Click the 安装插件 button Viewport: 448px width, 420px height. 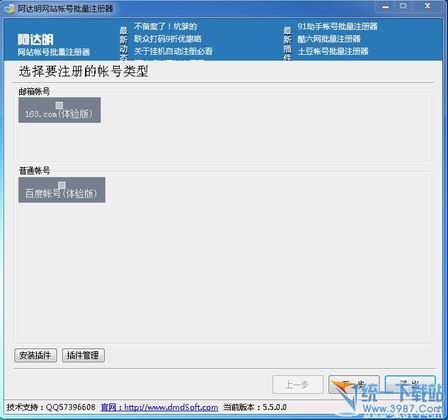tap(35, 355)
